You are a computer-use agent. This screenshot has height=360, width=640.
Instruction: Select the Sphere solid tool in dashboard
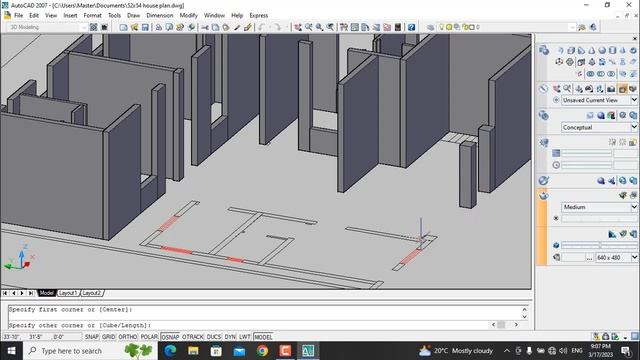pos(602,51)
